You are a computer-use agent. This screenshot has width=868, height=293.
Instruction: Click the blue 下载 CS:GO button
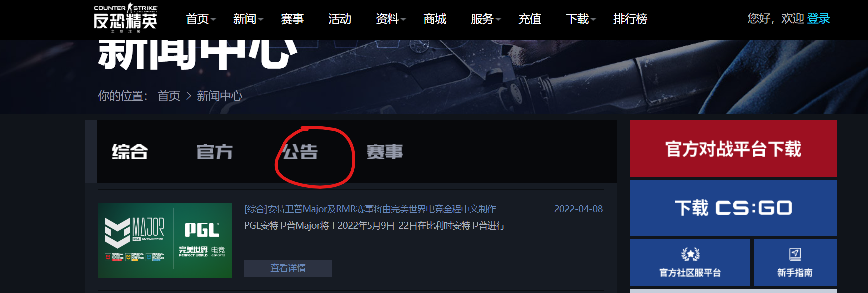[733, 208]
